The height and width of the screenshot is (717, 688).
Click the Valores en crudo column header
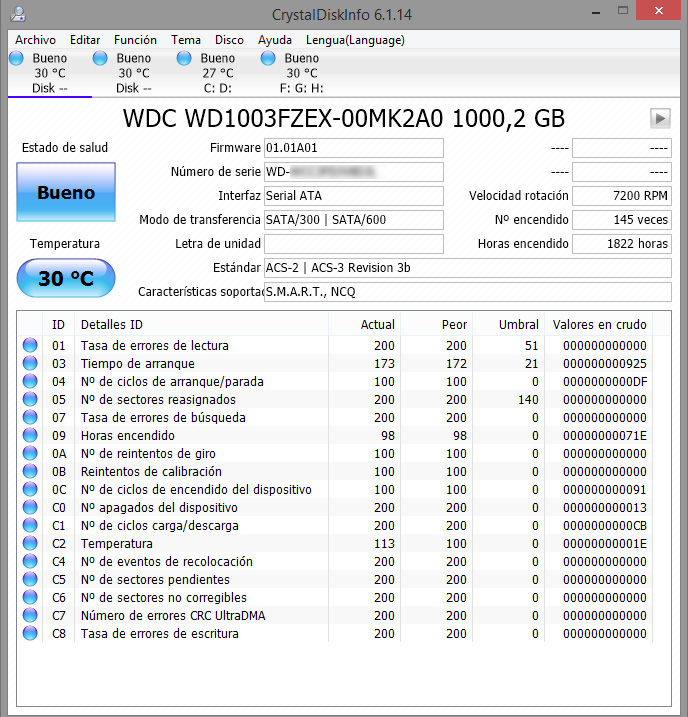pyautogui.click(x=599, y=325)
